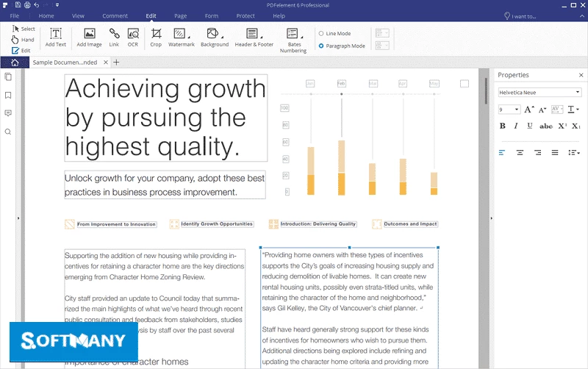The image size is (588, 369).
Task: Open the OCR tool
Action: [133, 37]
